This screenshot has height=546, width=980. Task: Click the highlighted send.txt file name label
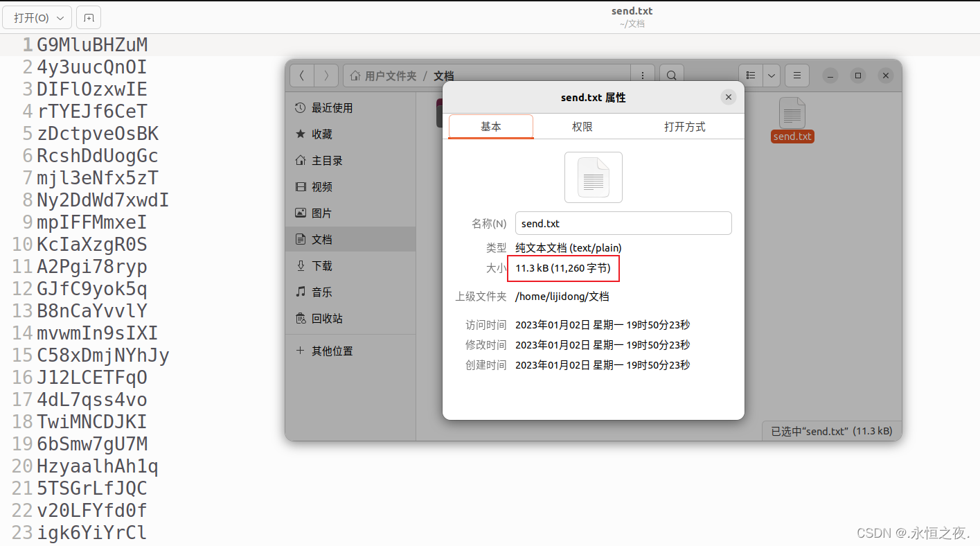pyautogui.click(x=792, y=136)
